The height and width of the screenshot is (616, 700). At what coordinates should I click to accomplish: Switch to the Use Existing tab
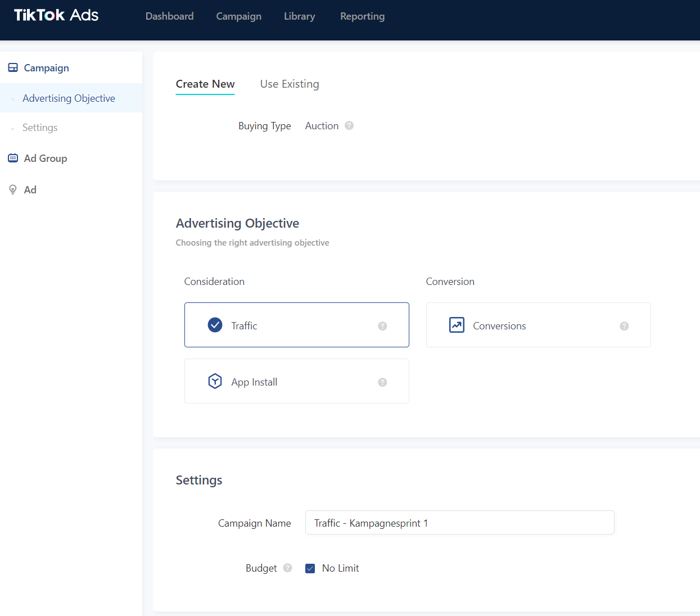pyautogui.click(x=290, y=84)
